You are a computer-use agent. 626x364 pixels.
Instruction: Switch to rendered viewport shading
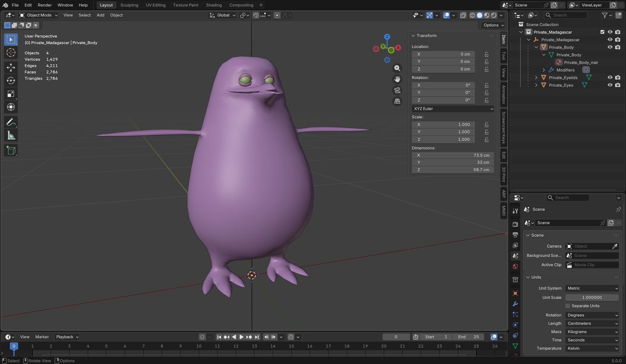[494, 15]
